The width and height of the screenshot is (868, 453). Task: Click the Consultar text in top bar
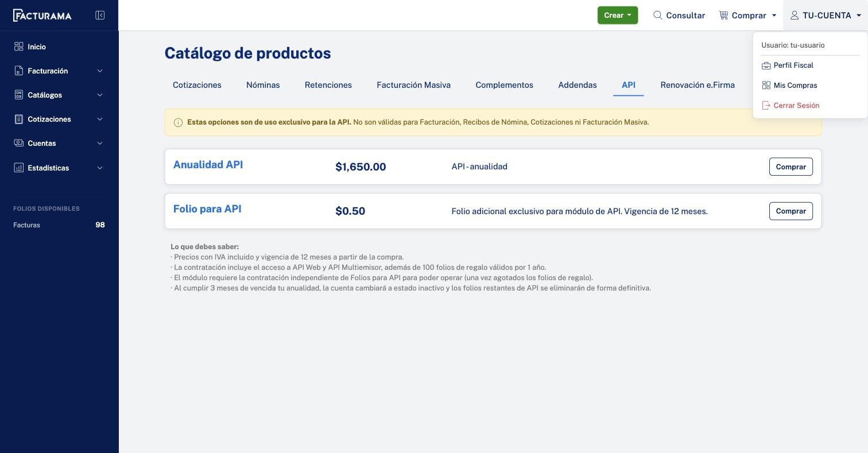[x=685, y=16]
